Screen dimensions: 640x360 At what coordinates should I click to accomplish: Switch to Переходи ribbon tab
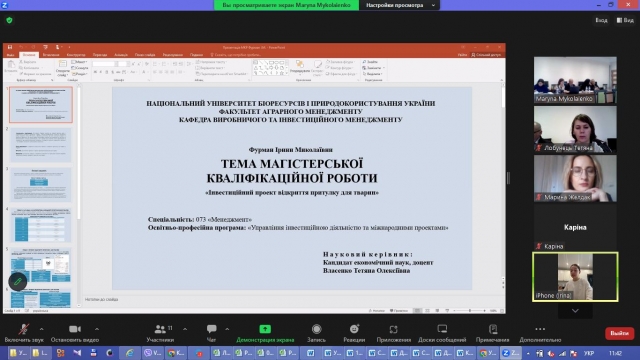click(100, 55)
